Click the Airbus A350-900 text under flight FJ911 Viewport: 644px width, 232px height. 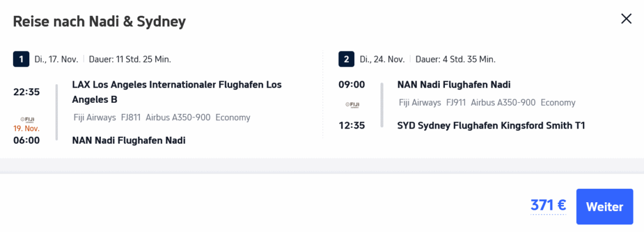503,102
